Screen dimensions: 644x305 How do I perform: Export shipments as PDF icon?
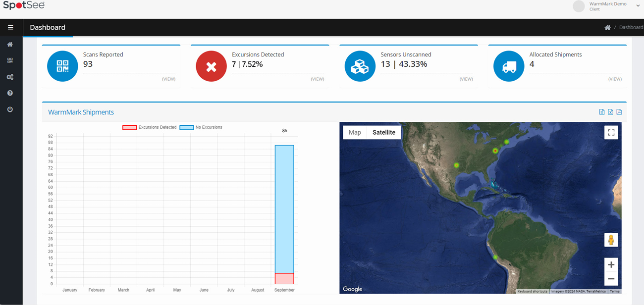coord(619,112)
